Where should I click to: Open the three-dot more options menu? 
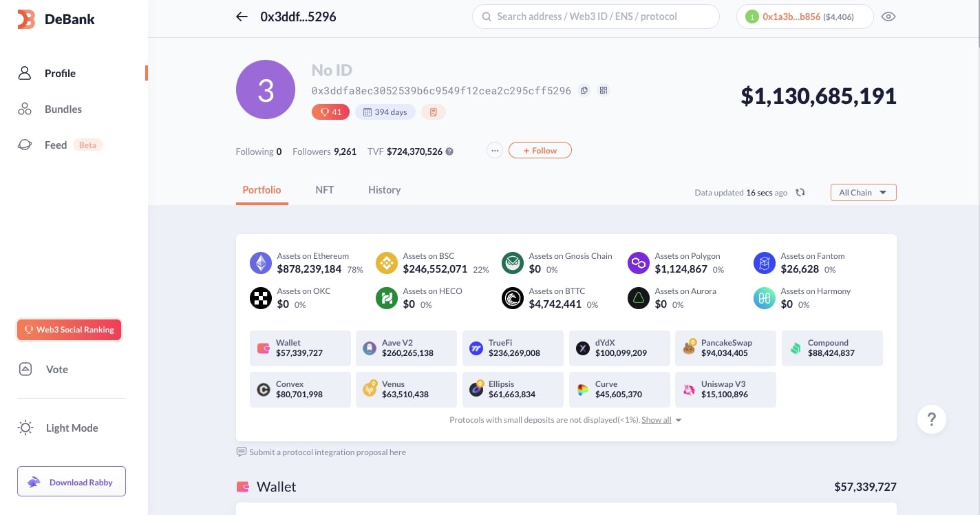pos(495,150)
